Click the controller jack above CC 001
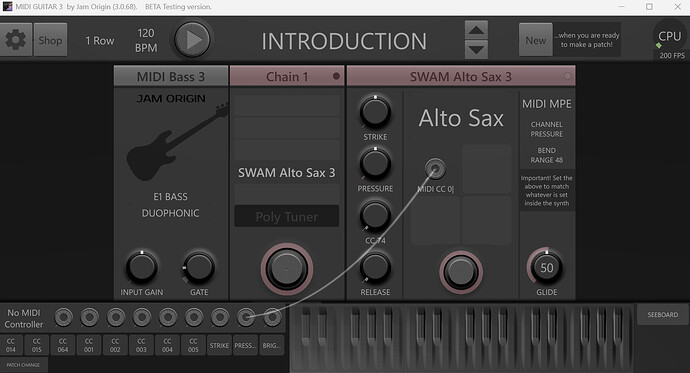Image resolution: width=690 pixels, height=373 pixels. pos(89,317)
